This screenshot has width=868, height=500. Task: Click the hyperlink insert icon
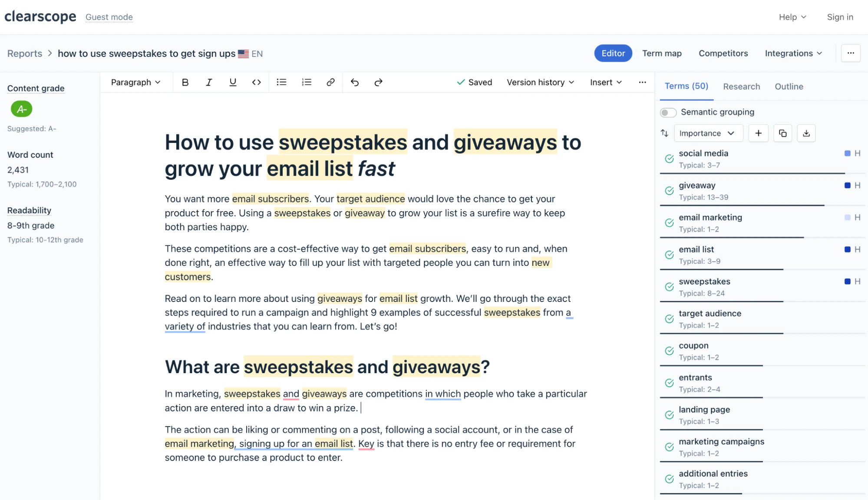coord(330,82)
